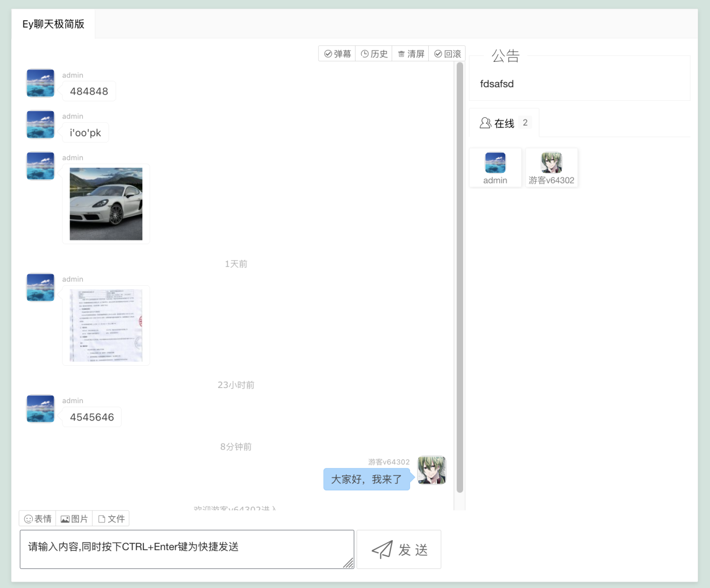This screenshot has height=588, width=710.
Task: Open the scanned document image message
Action: pyautogui.click(x=106, y=326)
